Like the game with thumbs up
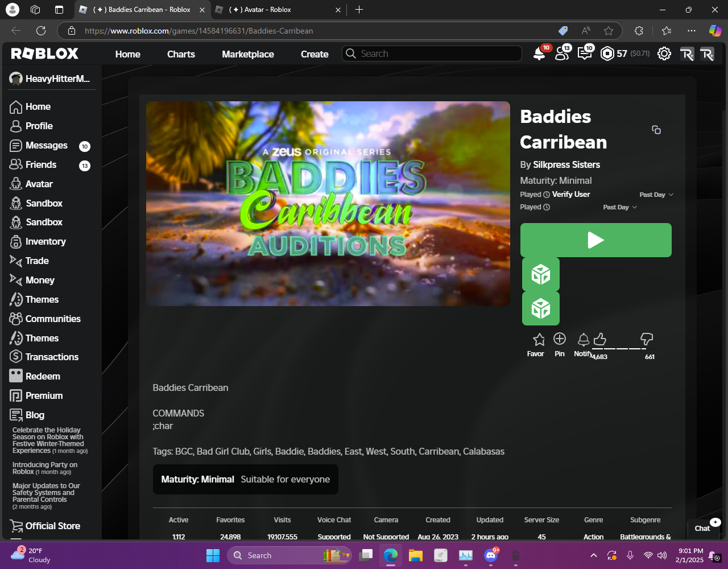 (x=599, y=339)
